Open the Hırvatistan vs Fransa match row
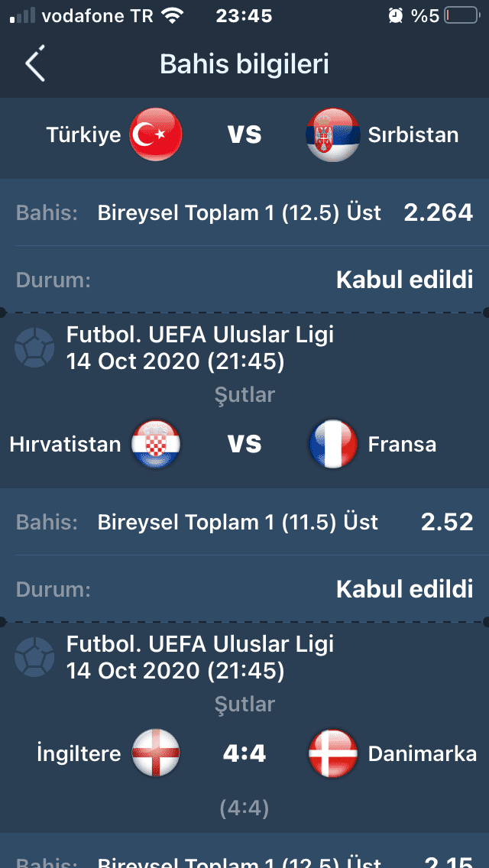This screenshot has height=868, width=489. click(x=244, y=445)
